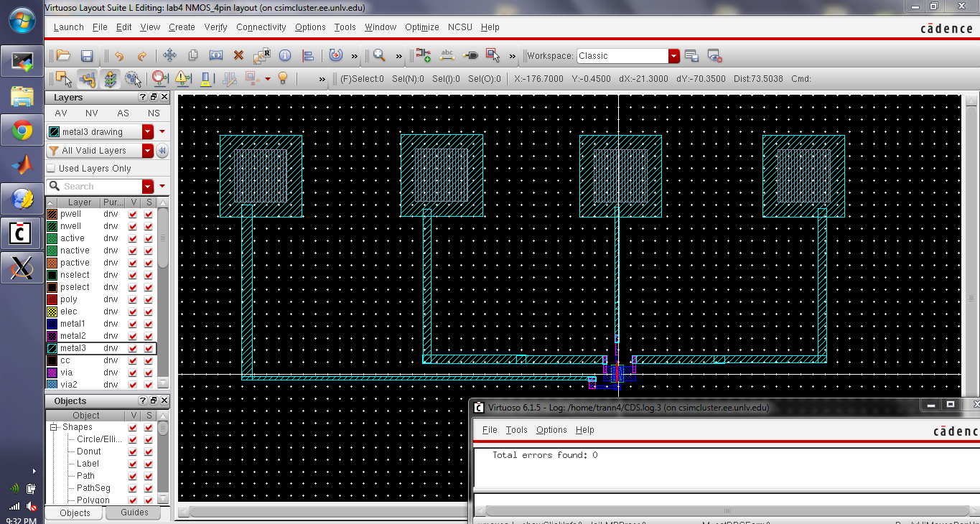Screen dimensions: 980x524
Task: Open the layer Search field dropdown arrow
Action: [x=148, y=187]
